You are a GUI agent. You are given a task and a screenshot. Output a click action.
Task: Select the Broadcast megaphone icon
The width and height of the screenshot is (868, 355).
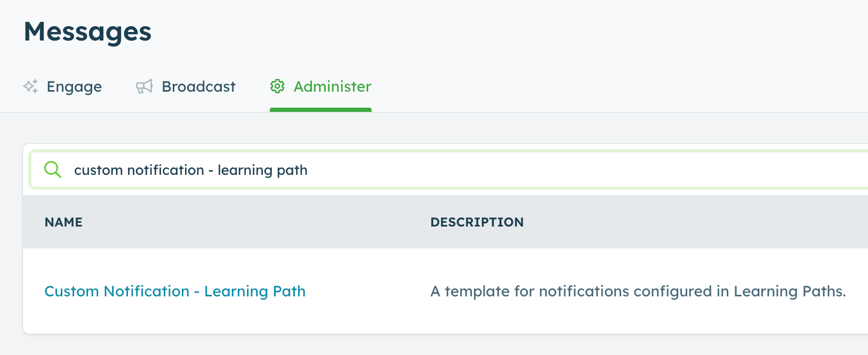click(144, 86)
